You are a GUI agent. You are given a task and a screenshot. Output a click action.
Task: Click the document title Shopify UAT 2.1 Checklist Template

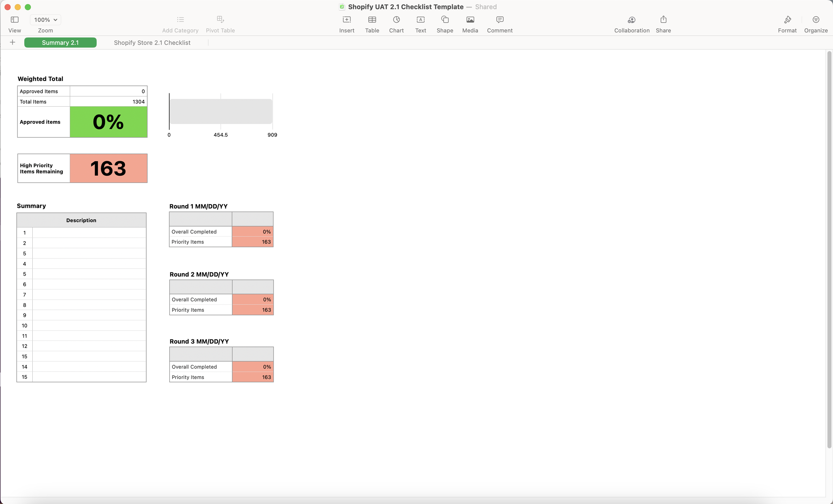tap(406, 7)
